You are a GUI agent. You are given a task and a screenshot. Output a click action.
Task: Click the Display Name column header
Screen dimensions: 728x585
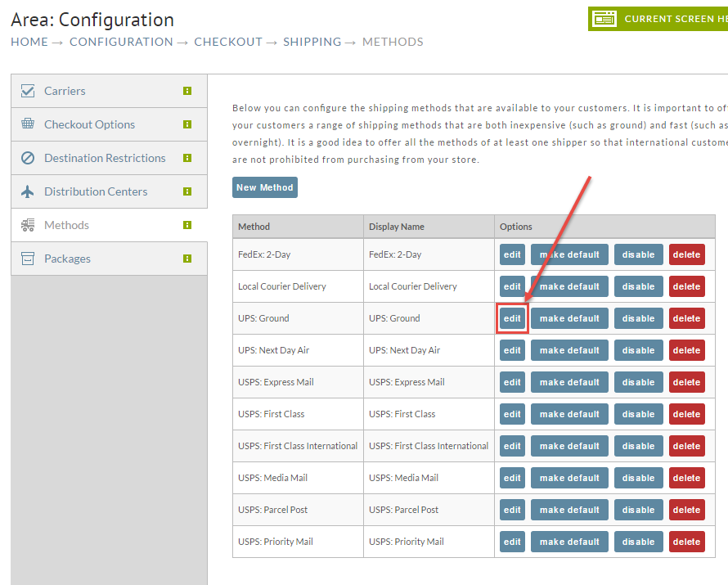[x=429, y=227]
